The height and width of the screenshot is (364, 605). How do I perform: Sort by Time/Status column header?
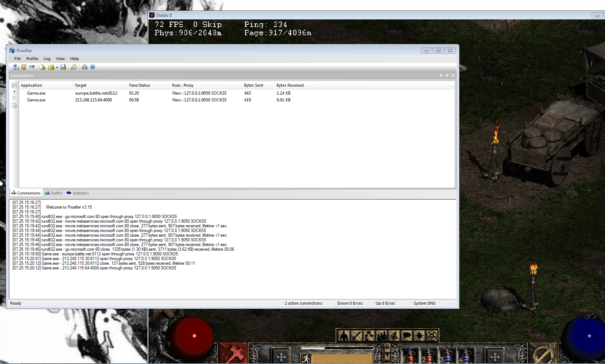click(x=148, y=85)
